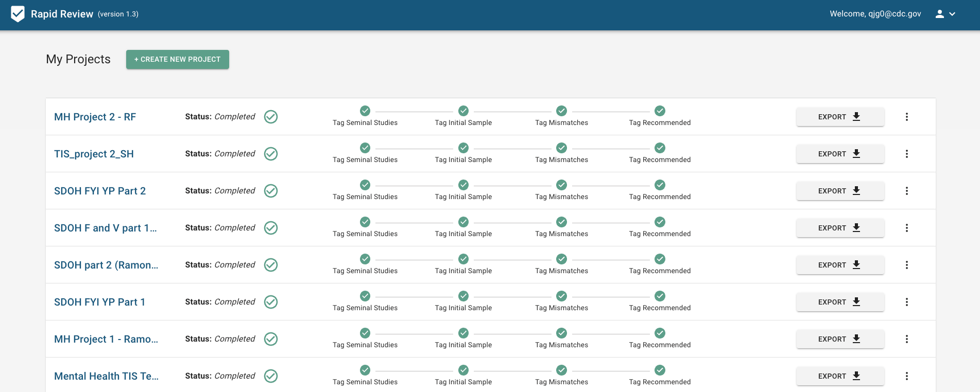Open more options for MH Project 2 - RF
The image size is (980, 392).
click(x=907, y=117)
